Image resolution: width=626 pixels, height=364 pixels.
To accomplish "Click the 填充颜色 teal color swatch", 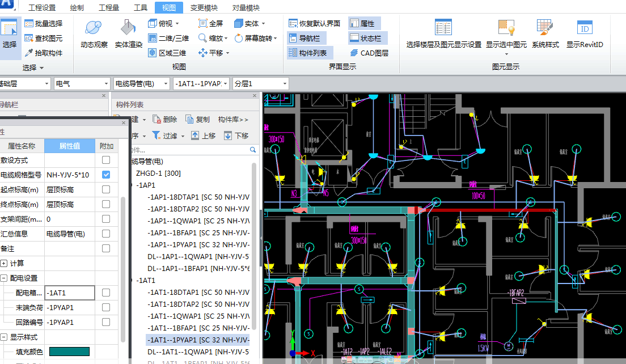I will tap(70, 352).
